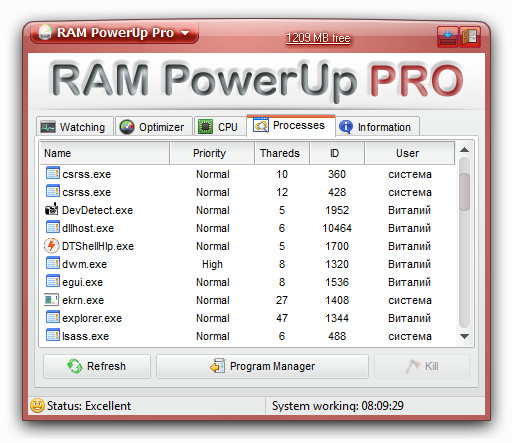Click the smiley status icon
Screen dimensions: 512x443
[37, 406]
